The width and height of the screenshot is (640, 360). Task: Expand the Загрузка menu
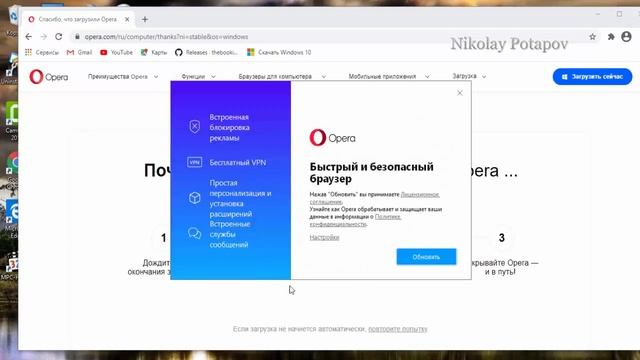[469, 76]
